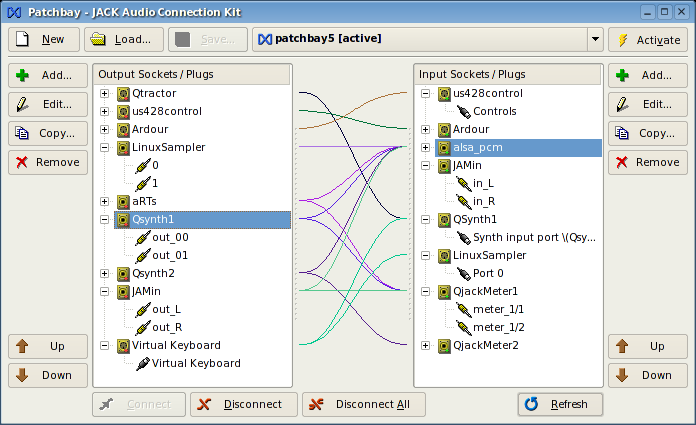Click Add... button beside Output Sockets

point(48,75)
